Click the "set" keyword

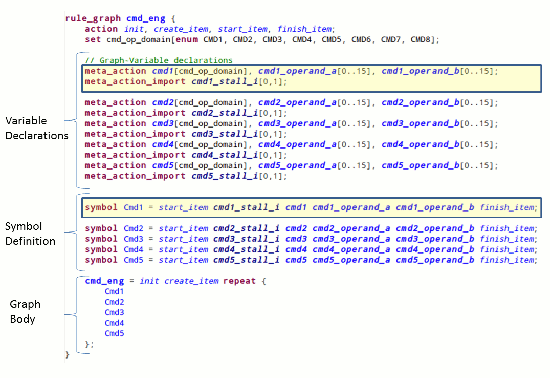(93, 39)
